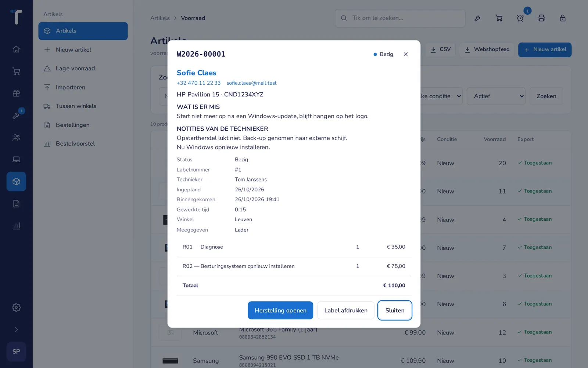Go to Lage voorraad
Viewport: 588px width, 368px height.
click(x=83, y=68)
